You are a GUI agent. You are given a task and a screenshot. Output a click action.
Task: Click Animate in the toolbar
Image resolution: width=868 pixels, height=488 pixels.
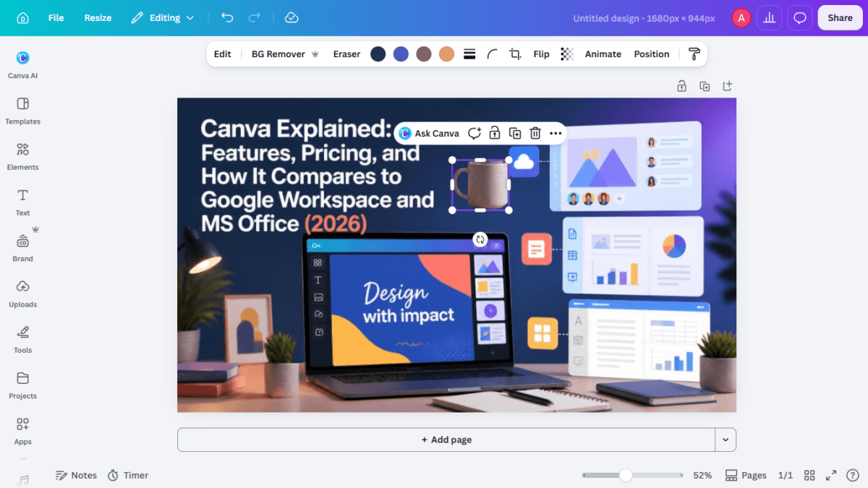tap(603, 54)
